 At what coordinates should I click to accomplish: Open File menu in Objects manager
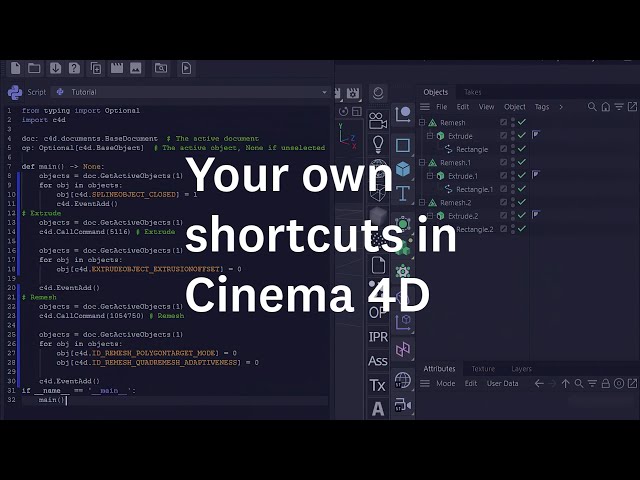pyautogui.click(x=442, y=107)
